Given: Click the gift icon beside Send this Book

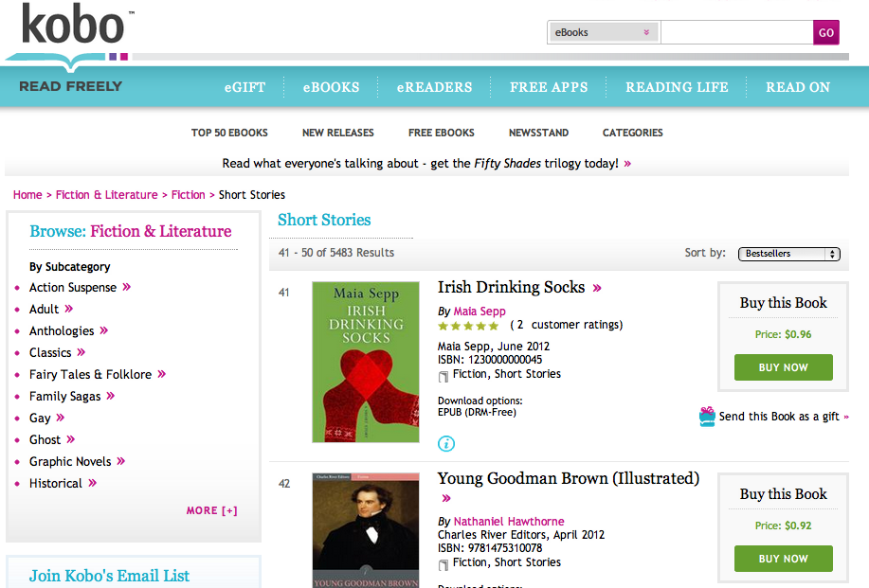Looking at the screenshot, I should [x=707, y=417].
